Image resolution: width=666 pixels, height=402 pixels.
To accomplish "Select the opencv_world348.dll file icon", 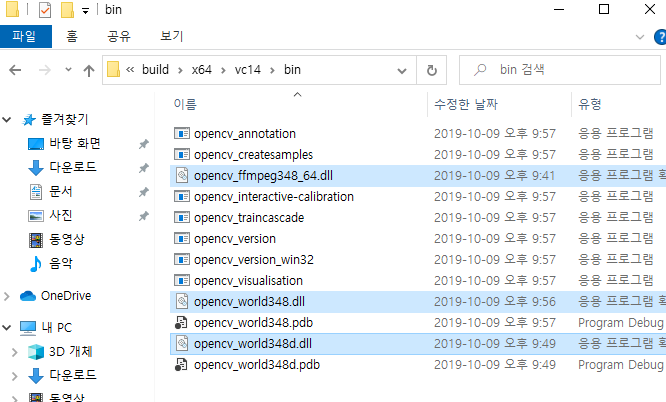I will [x=182, y=301].
